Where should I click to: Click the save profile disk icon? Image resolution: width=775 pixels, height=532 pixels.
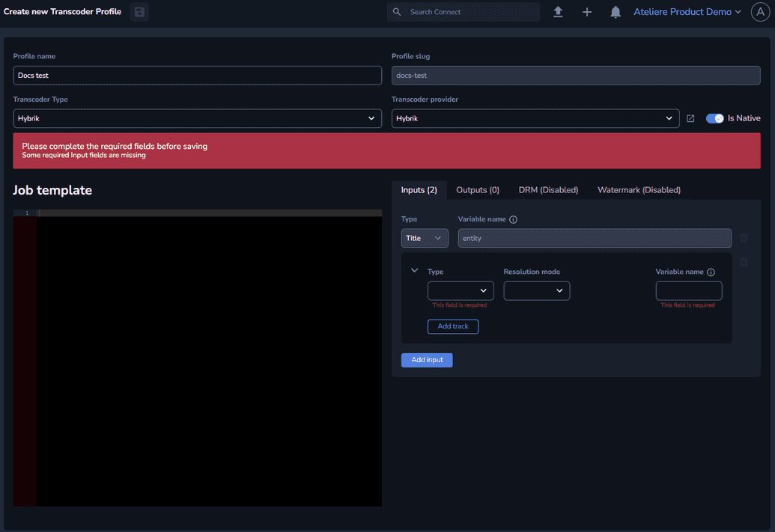click(x=139, y=12)
